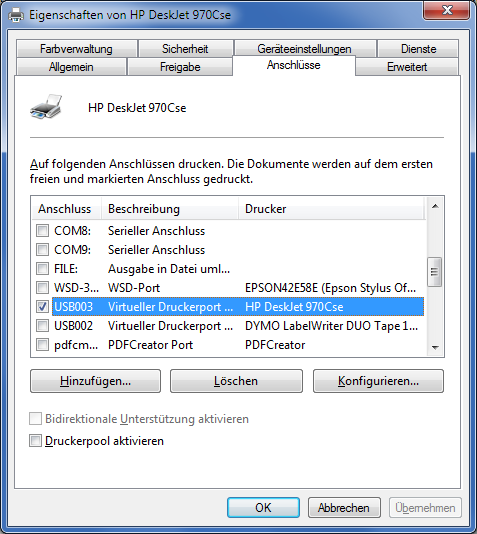Switch to the Freigabe tab
Viewport: 477px width, 534px height.
click(180, 67)
